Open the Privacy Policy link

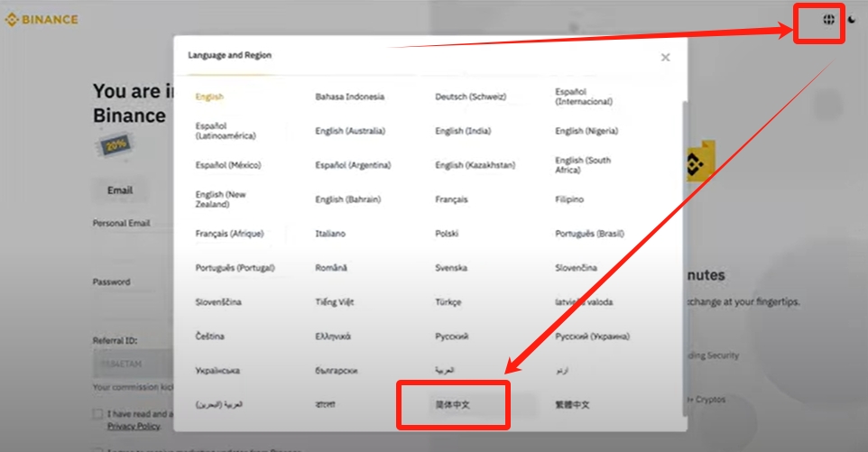(134, 426)
